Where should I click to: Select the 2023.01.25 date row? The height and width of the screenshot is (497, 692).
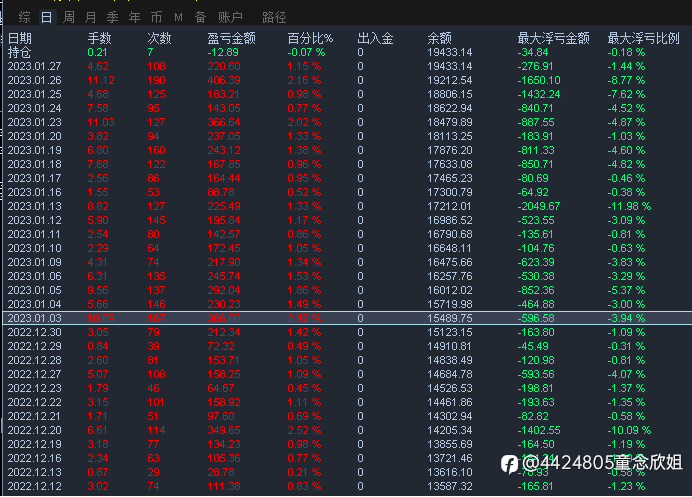(347, 94)
